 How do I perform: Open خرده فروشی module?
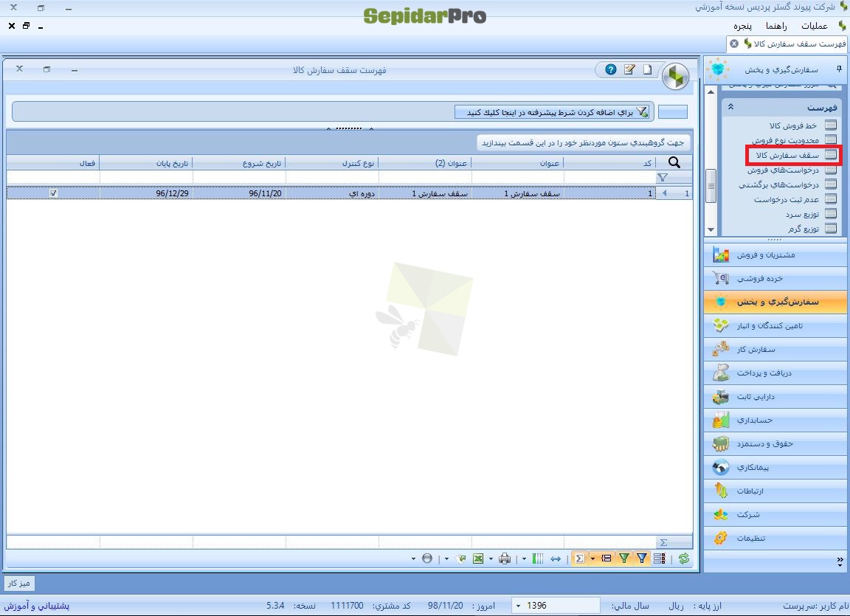tap(775, 278)
